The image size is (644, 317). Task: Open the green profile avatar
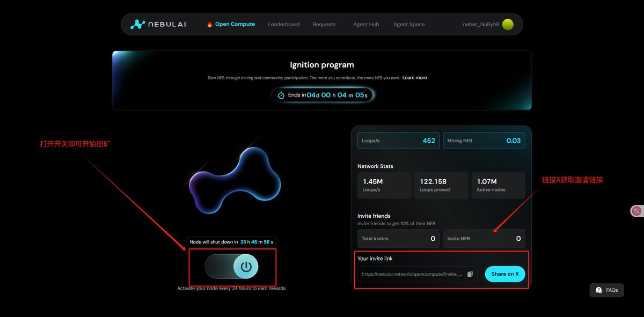[508, 24]
